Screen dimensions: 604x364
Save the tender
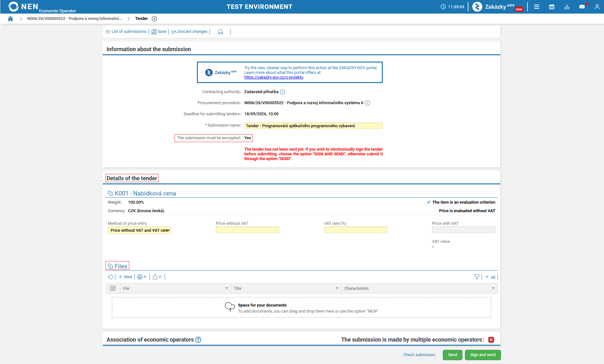point(159,32)
